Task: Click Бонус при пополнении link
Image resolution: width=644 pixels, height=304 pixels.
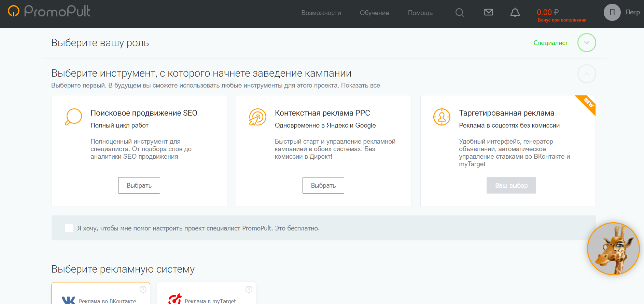Action: pyautogui.click(x=562, y=20)
